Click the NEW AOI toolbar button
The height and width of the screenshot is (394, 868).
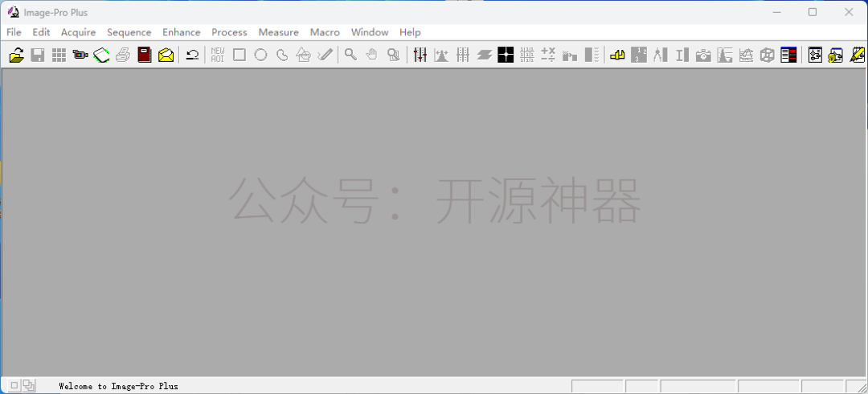coord(218,55)
